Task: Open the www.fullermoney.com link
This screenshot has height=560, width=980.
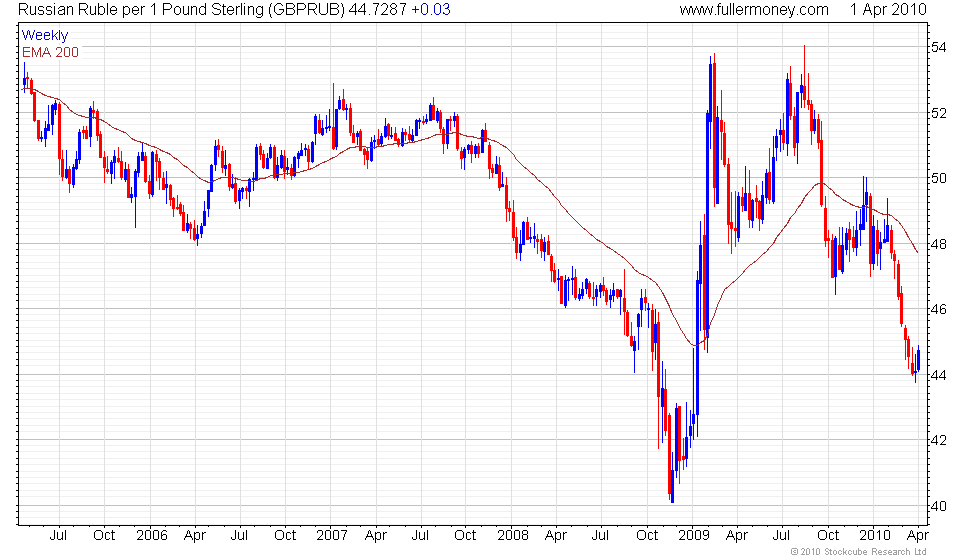Action: pyautogui.click(x=754, y=9)
